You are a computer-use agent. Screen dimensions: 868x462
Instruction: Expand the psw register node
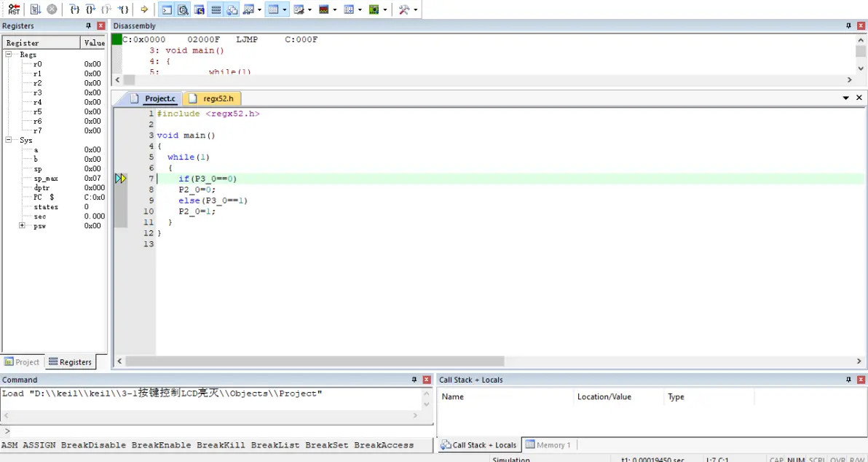click(x=22, y=226)
